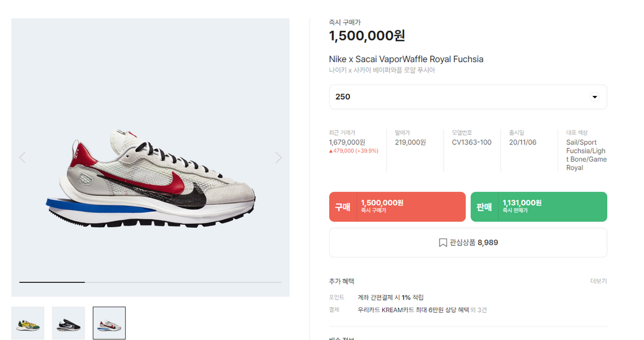Select the black shoe thumbnail
Viewport: 644px width, 340px height.
(69, 323)
